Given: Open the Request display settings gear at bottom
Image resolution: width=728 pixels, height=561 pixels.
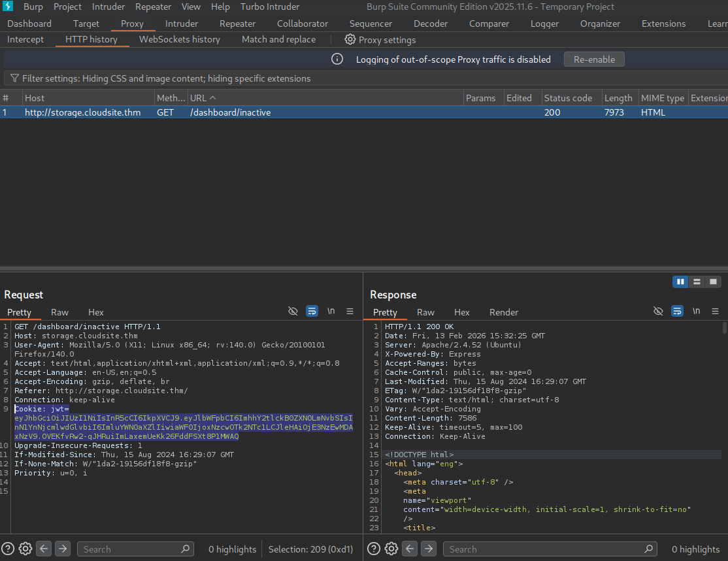Looking at the screenshot, I should (25, 549).
